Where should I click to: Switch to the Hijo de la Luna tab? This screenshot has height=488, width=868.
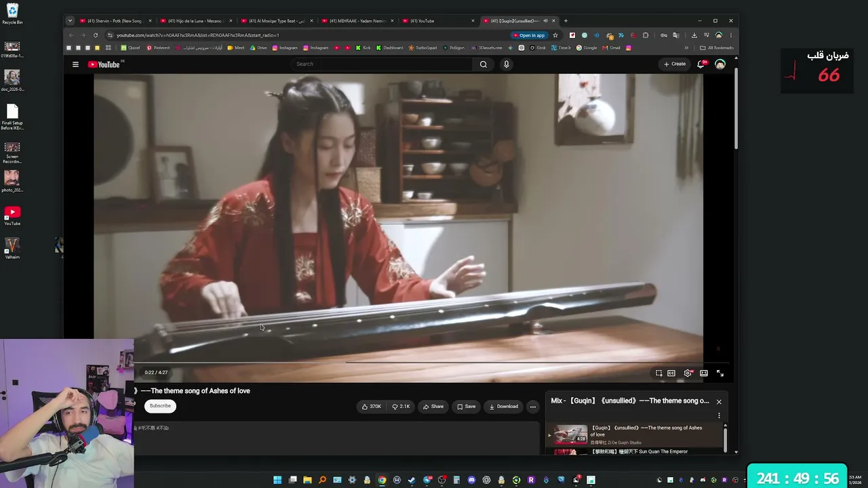(197, 21)
